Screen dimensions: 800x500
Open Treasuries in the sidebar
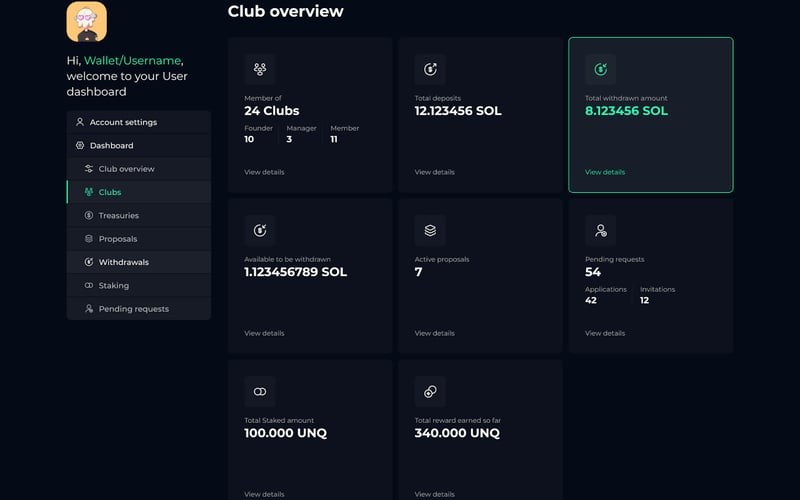[139, 215]
